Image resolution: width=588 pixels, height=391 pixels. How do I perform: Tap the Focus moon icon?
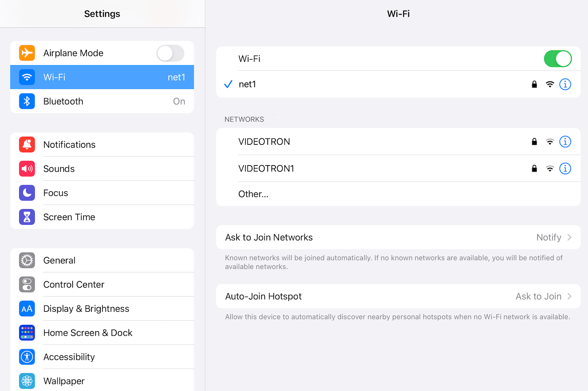[27, 193]
